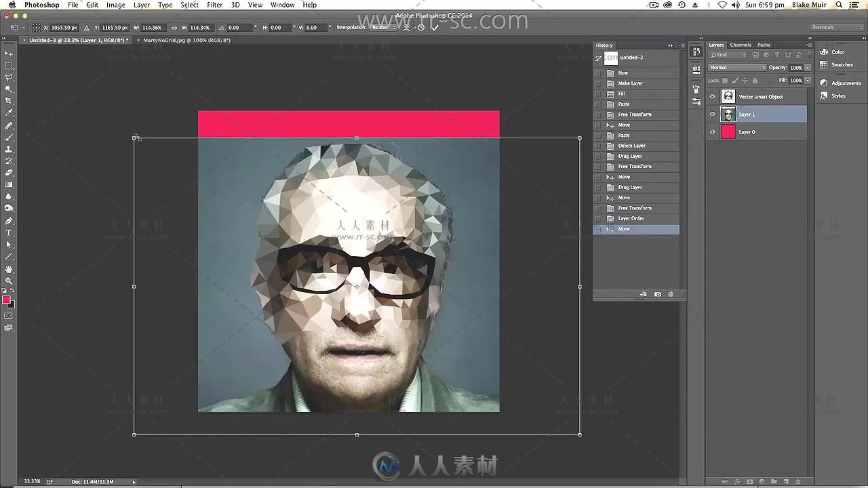Select the Vector Smart Object layer thumbnail
Image resolution: width=868 pixels, height=488 pixels.
point(728,96)
